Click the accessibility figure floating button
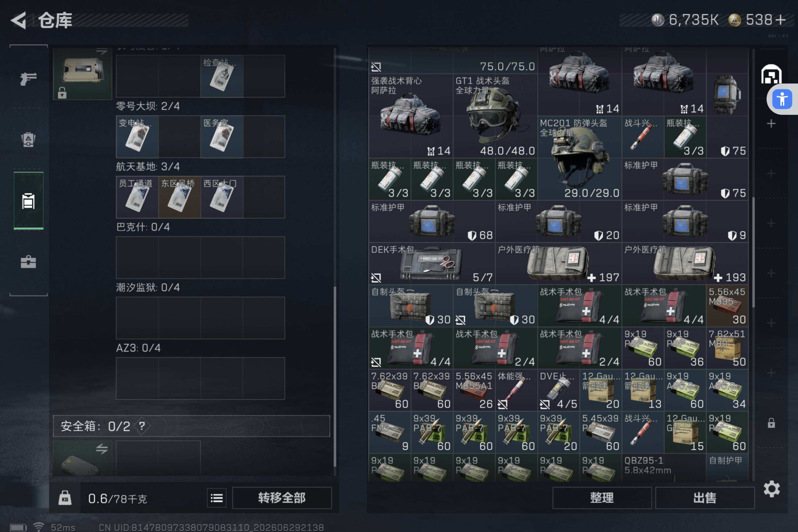The width and height of the screenshot is (798, 532). tap(782, 99)
